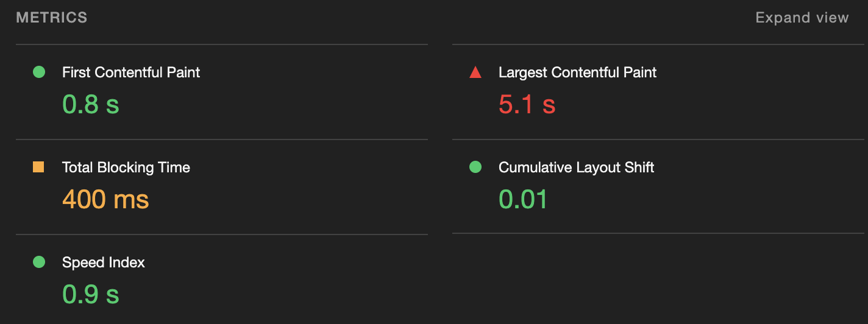Expand the Largest Contentful Paint row

pyautogui.click(x=658, y=92)
